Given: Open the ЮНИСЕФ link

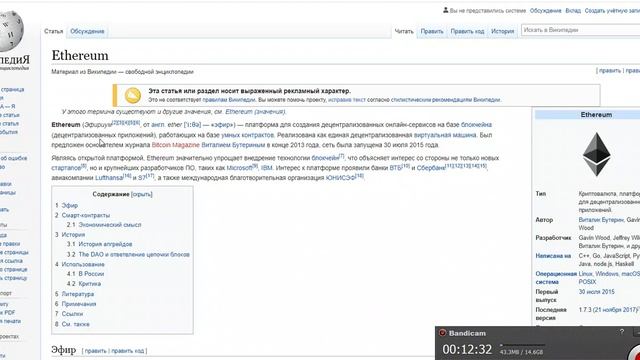Looking at the screenshot, I should (x=340, y=178).
